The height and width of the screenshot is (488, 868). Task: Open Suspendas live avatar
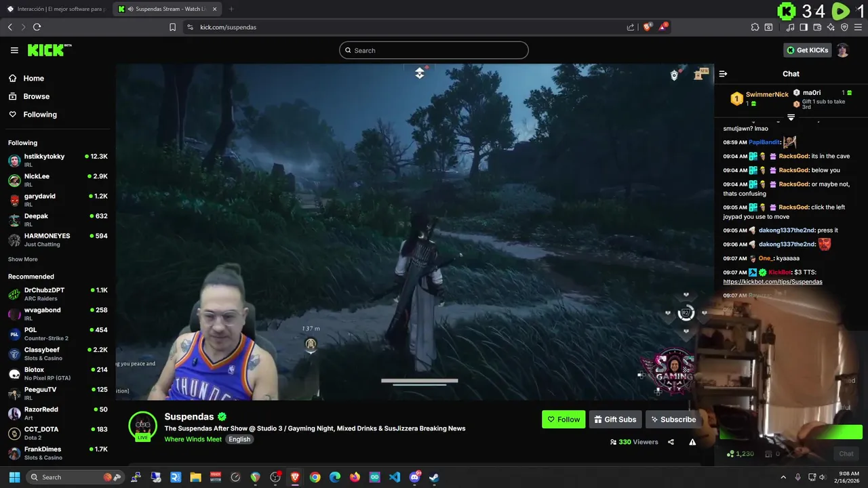click(x=142, y=426)
